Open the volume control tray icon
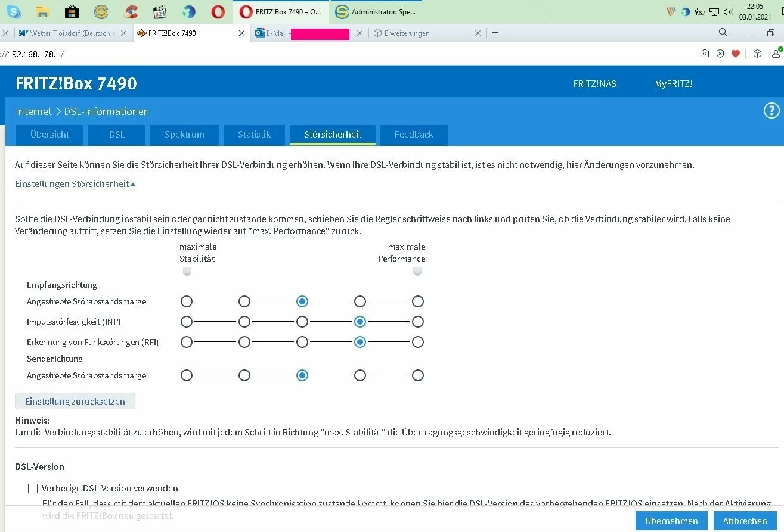The width and height of the screenshot is (784, 532). pyautogui.click(x=728, y=11)
